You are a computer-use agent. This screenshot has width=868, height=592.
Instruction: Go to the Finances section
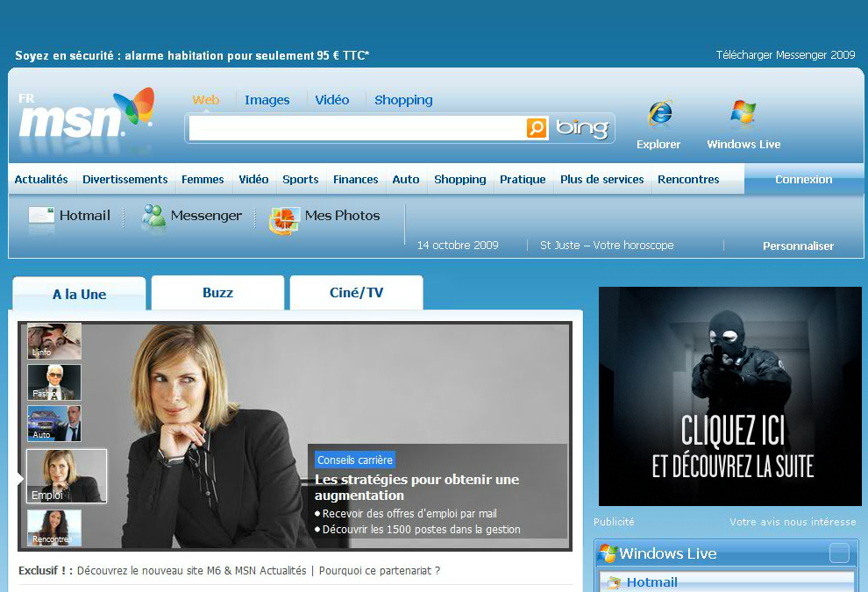point(355,179)
